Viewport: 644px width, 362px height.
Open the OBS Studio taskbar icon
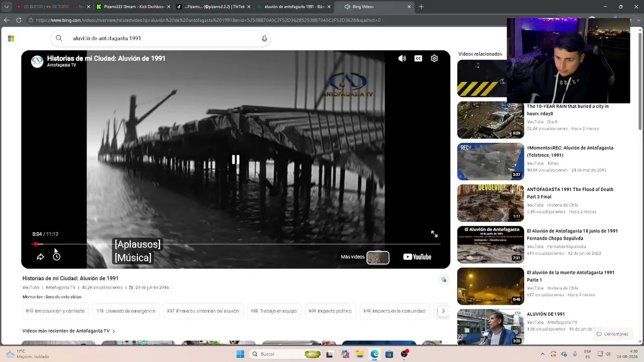click(405, 354)
